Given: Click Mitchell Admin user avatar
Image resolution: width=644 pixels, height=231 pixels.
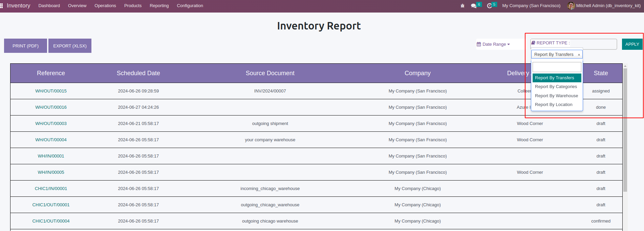Looking at the screenshot, I should pyautogui.click(x=571, y=6).
